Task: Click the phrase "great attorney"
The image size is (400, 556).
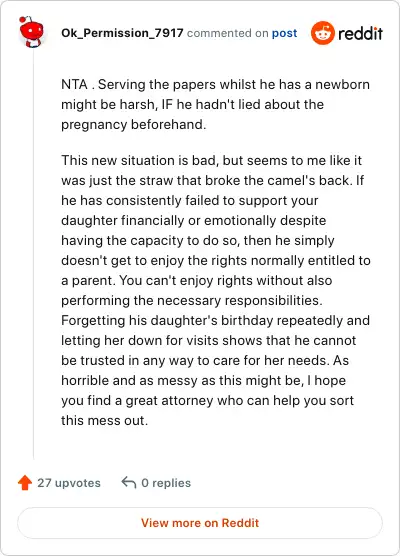Action: [169, 401]
